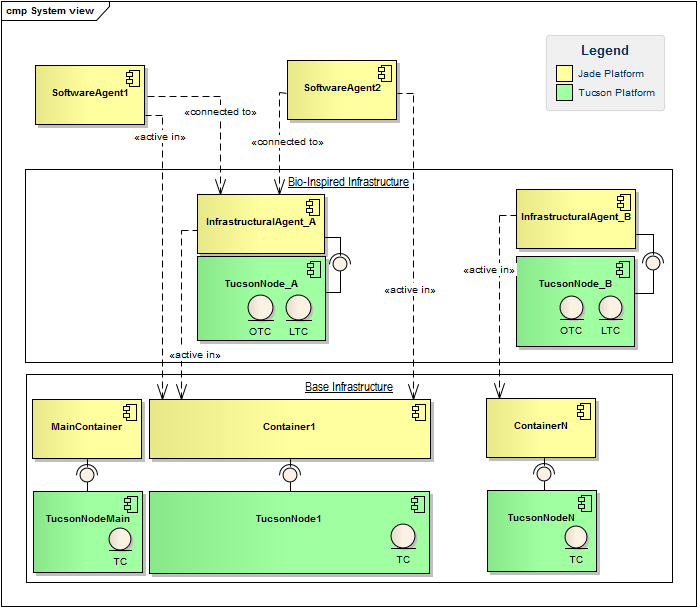Viewport: 697px width, 607px height.
Task: Select the ContainerN label
Action: click(541, 426)
